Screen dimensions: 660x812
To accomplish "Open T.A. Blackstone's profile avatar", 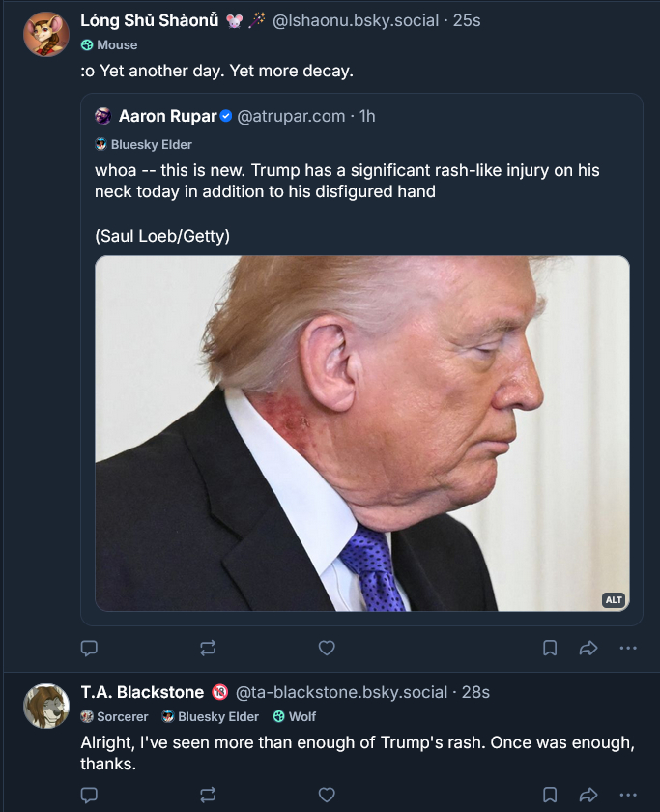I will (x=46, y=707).
